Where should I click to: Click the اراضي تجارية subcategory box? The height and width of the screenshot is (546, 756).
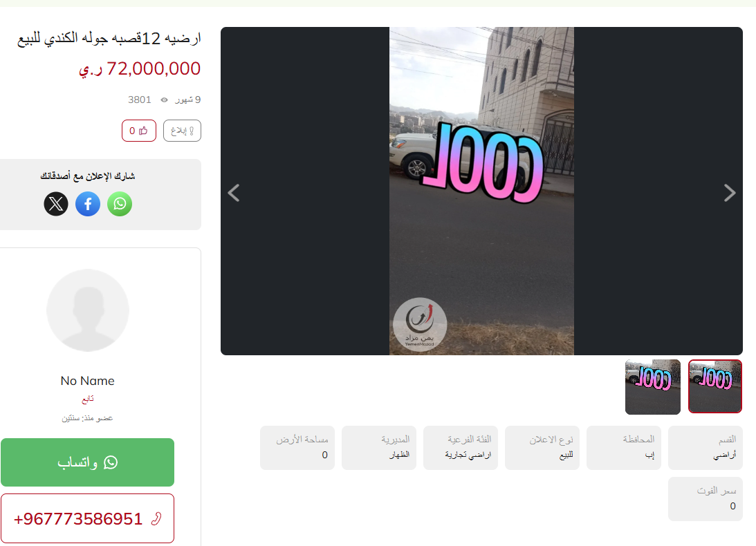(461, 448)
